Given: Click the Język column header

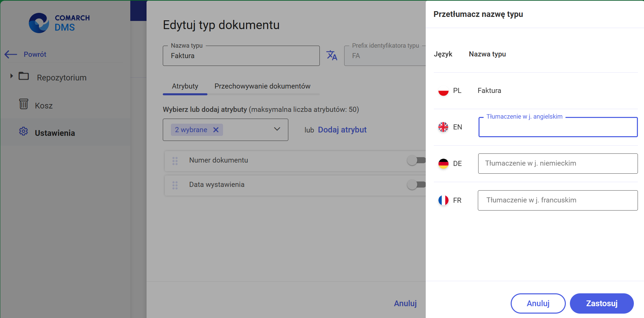Looking at the screenshot, I should [x=443, y=54].
